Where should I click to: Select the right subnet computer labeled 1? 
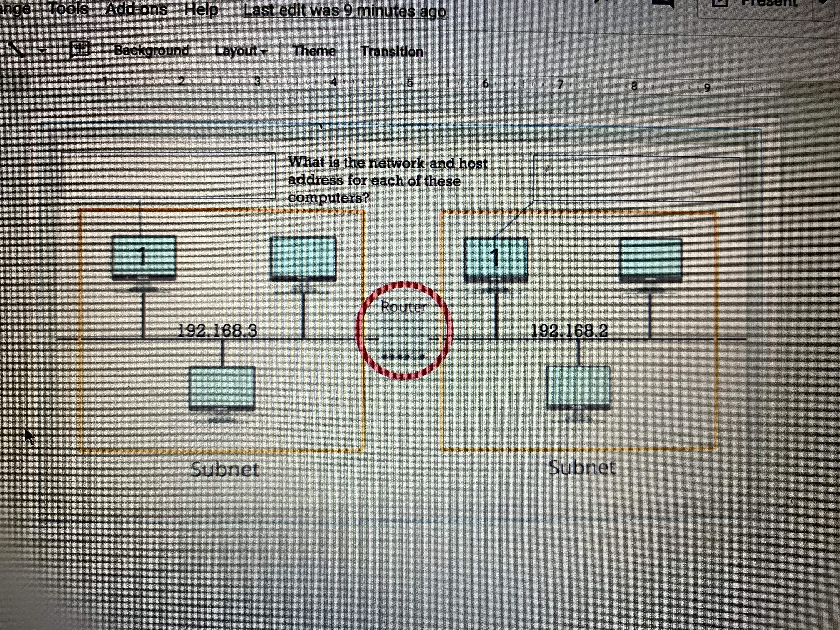[496, 260]
